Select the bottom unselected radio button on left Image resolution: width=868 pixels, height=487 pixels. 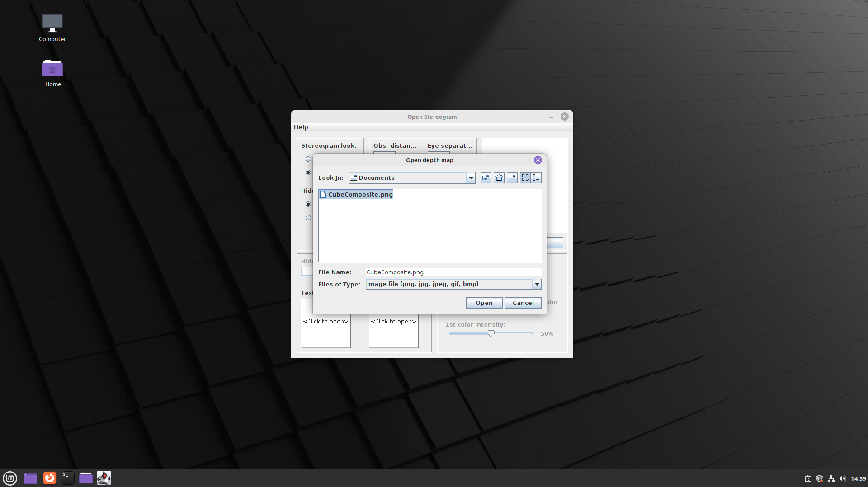point(308,218)
